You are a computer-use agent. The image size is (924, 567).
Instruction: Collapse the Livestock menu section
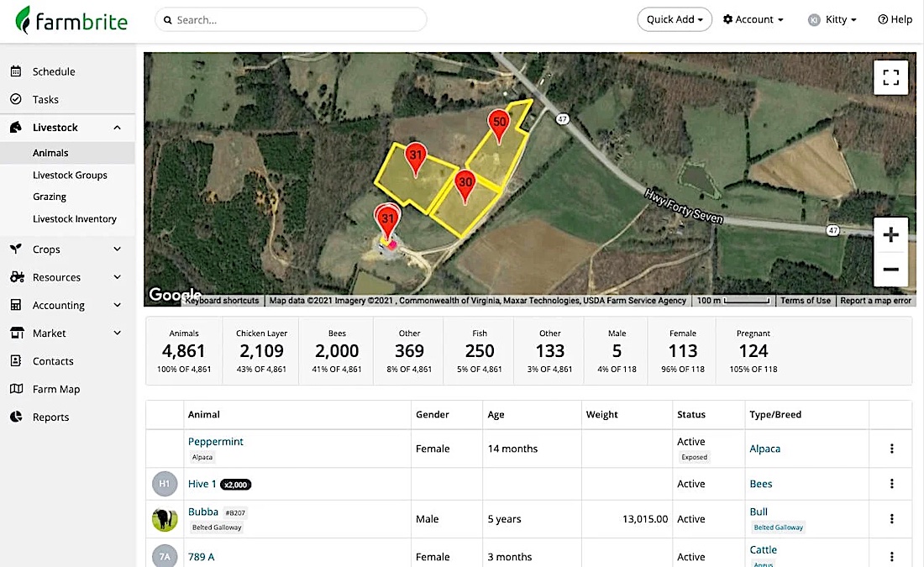(x=118, y=128)
